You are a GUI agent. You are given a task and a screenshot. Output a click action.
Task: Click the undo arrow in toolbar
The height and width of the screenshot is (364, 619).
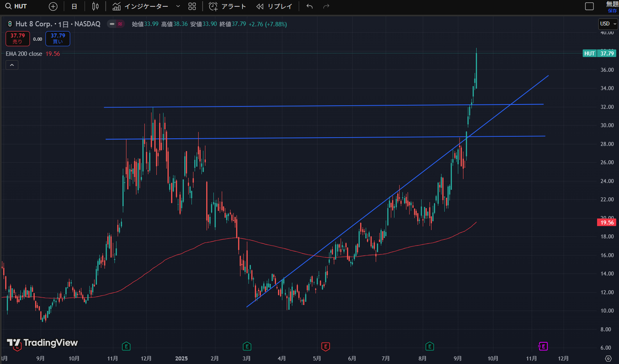pyautogui.click(x=309, y=6)
